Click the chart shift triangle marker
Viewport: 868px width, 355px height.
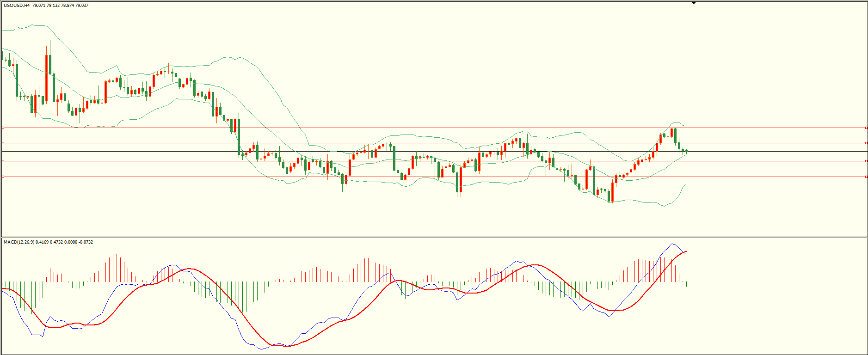point(694,3)
